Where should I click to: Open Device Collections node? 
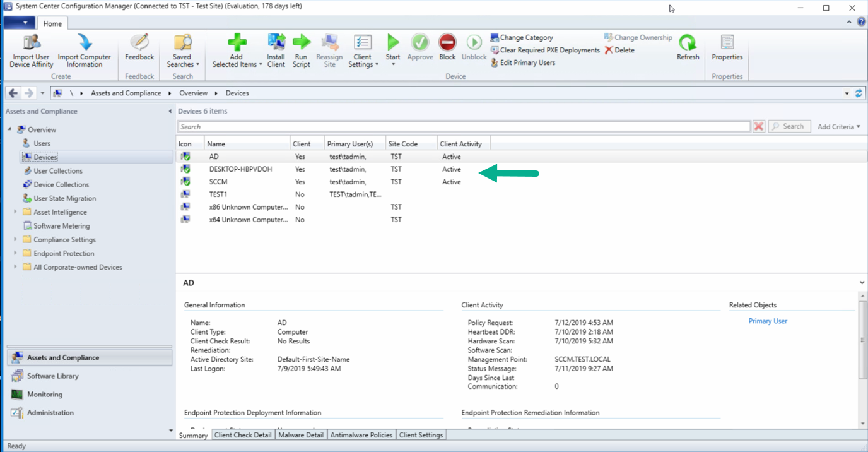coord(61,185)
